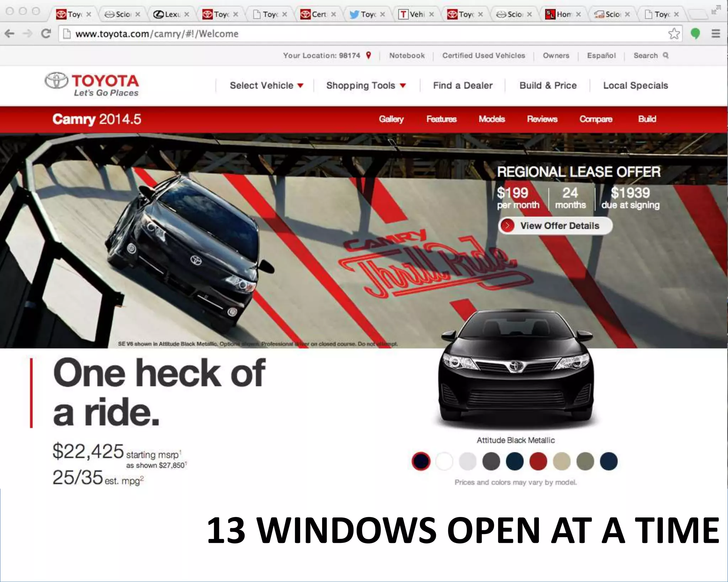Open the Camry Gallery section
The height and width of the screenshot is (582, 728).
(x=391, y=119)
